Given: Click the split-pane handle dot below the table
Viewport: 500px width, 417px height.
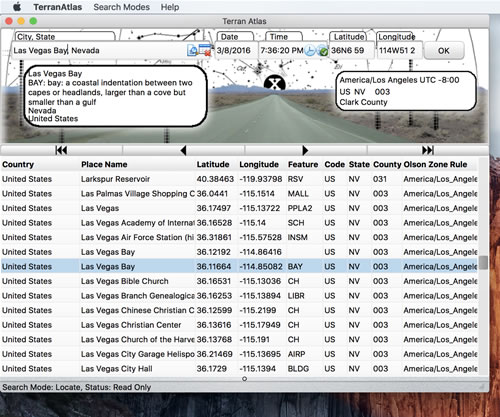Looking at the screenshot, I should click(244, 379).
